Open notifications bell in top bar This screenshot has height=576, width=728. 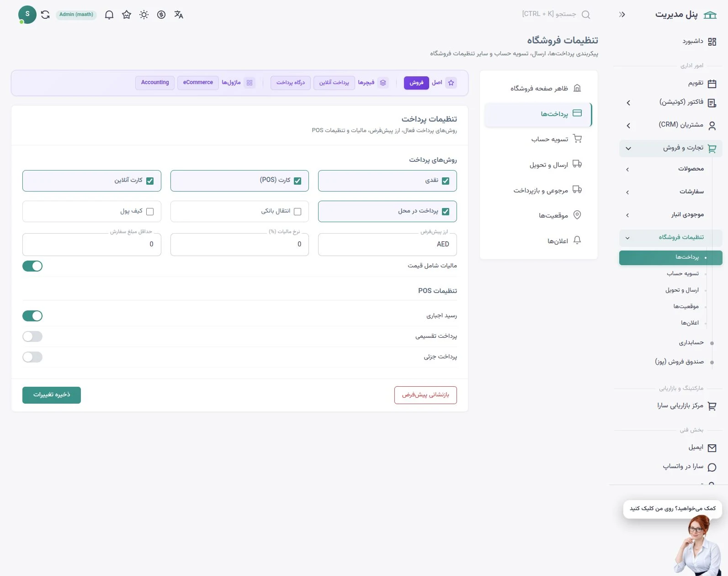[109, 15]
